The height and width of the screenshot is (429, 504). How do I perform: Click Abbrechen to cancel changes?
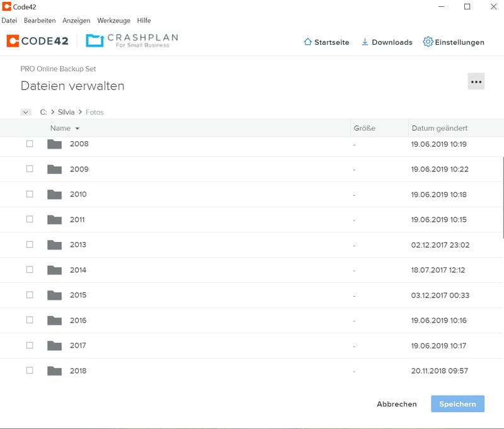[x=396, y=404]
